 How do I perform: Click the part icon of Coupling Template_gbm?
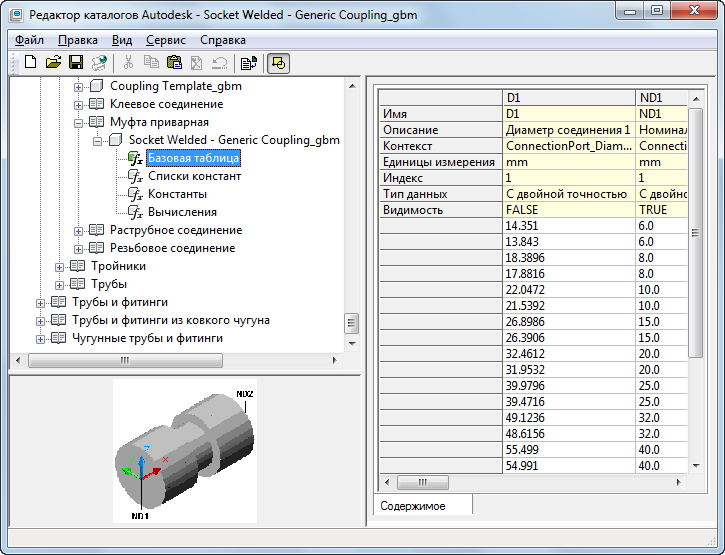tap(97, 86)
